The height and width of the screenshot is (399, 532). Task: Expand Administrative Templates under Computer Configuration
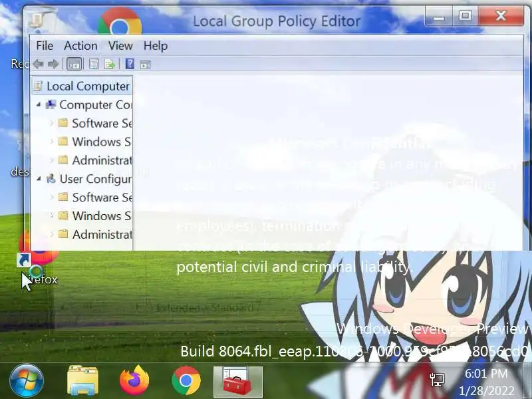pyautogui.click(x=52, y=160)
